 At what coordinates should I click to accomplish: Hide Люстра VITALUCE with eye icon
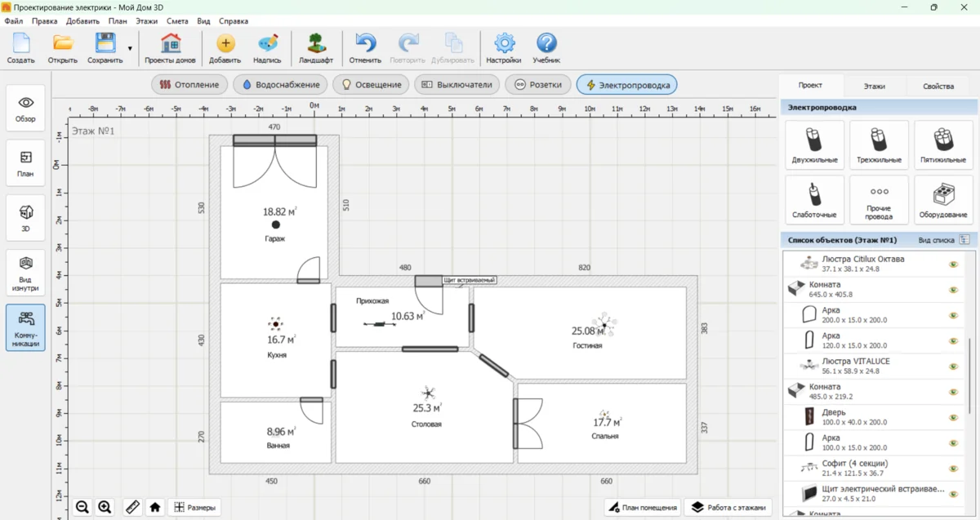click(953, 366)
